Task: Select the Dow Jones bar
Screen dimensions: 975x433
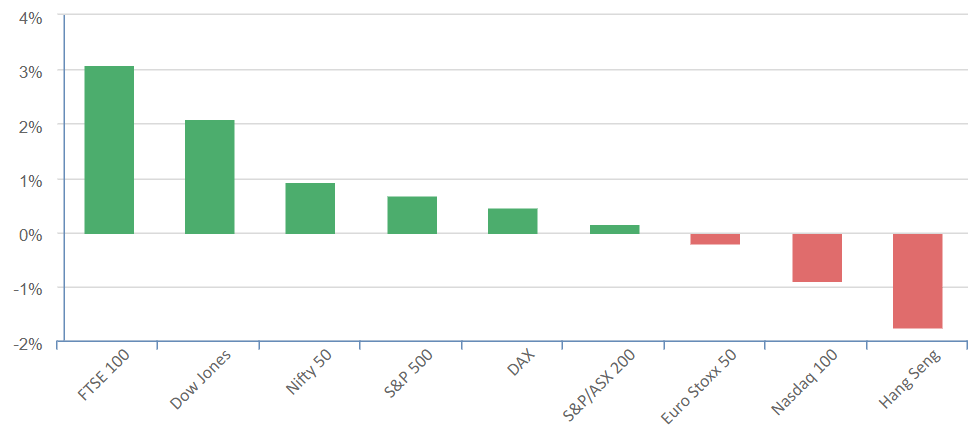Action: point(210,177)
